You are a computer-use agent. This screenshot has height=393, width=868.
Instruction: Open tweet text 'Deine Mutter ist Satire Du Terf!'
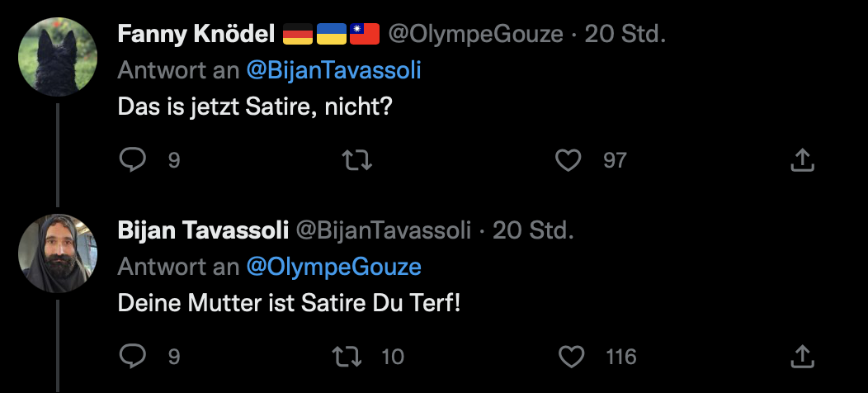(x=289, y=303)
